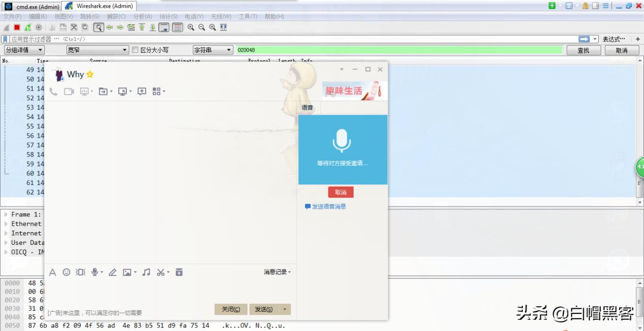Open the 字符串 search type dropdown
This screenshot has width=644, height=331.
click(212, 49)
